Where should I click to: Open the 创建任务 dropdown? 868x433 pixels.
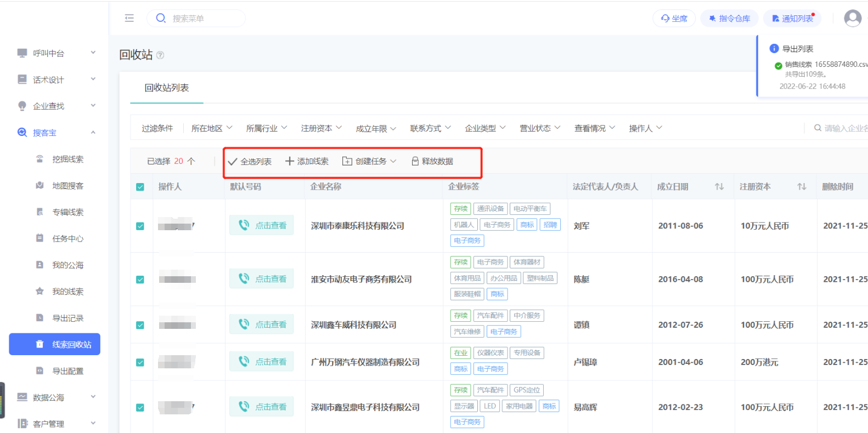(x=369, y=161)
